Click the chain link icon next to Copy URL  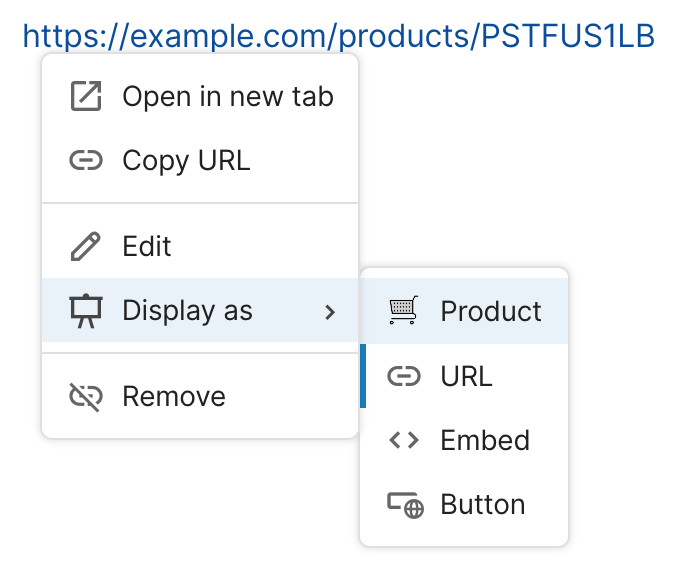pos(87,160)
